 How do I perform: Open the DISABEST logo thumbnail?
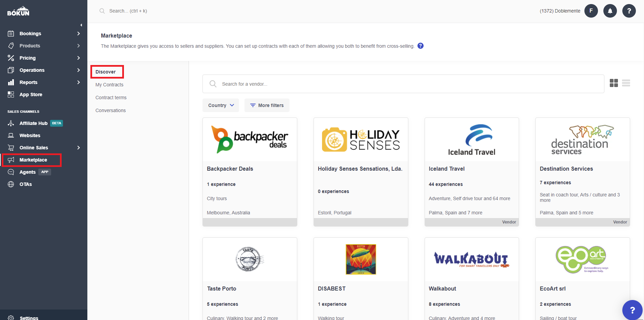click(x=361, y=259)
